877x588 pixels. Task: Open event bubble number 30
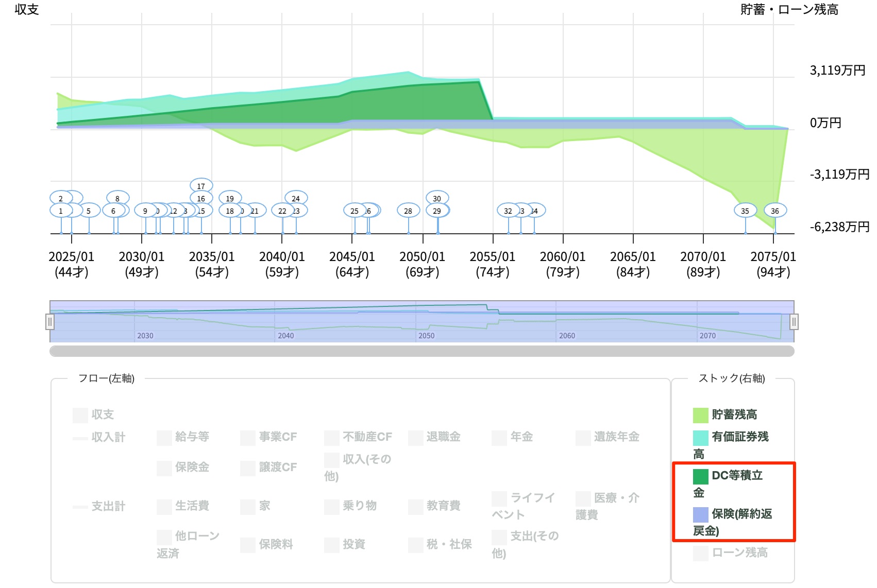(x=437, y=198)
